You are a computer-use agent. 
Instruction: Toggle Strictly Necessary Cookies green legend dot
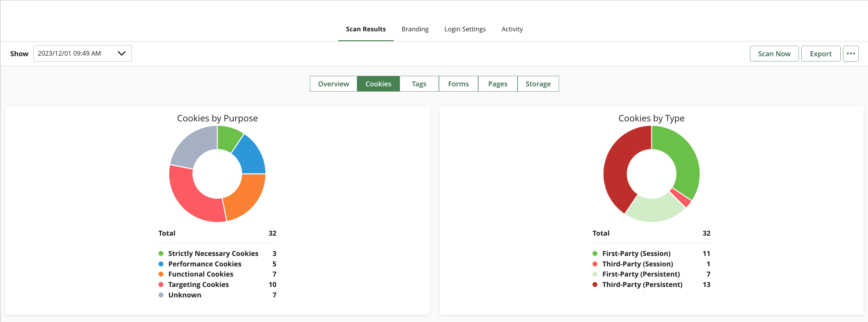(x=161, y=253)
